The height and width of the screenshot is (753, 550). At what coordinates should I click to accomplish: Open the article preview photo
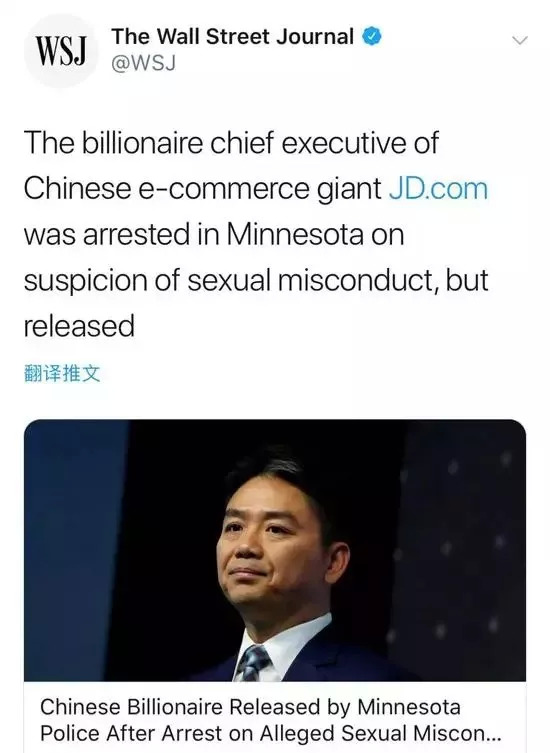(275, 550)
